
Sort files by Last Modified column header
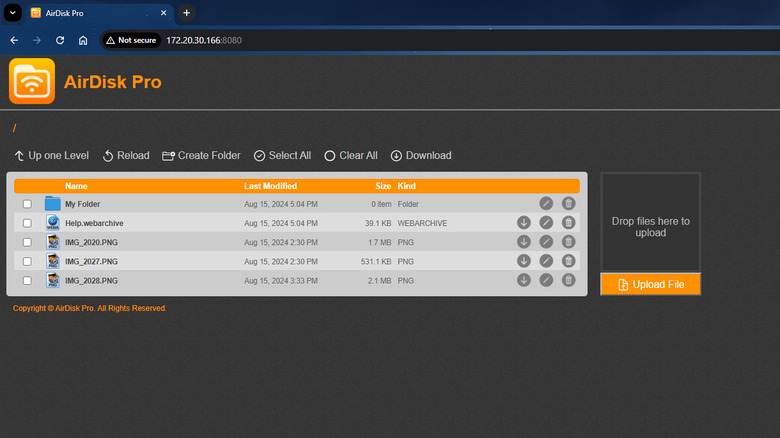pyautogui.click(x=270, y=186)
